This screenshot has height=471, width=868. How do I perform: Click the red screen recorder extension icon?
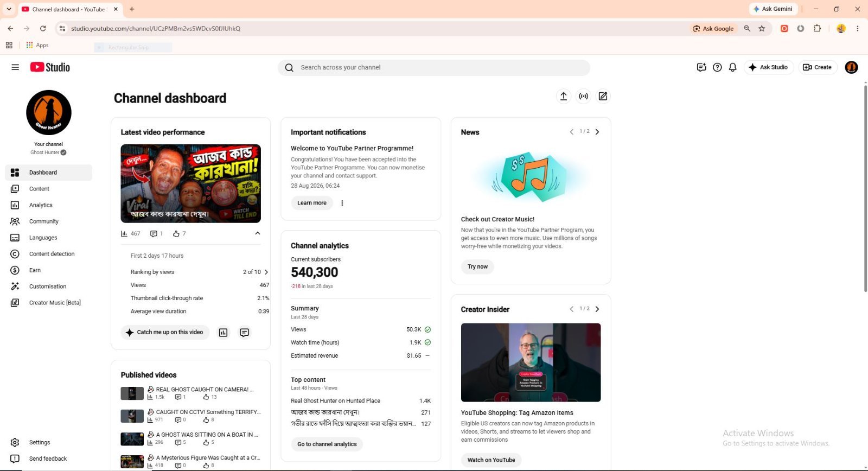tap(784, 28)
